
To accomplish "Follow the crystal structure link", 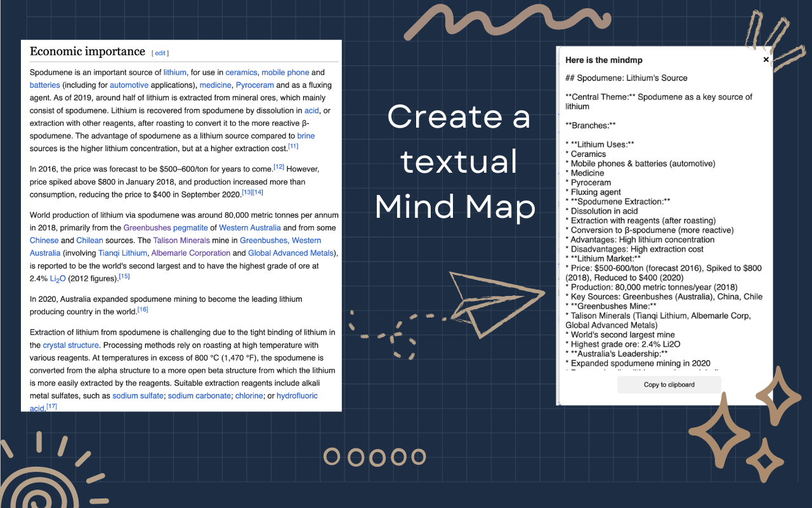I will (71, 345).
